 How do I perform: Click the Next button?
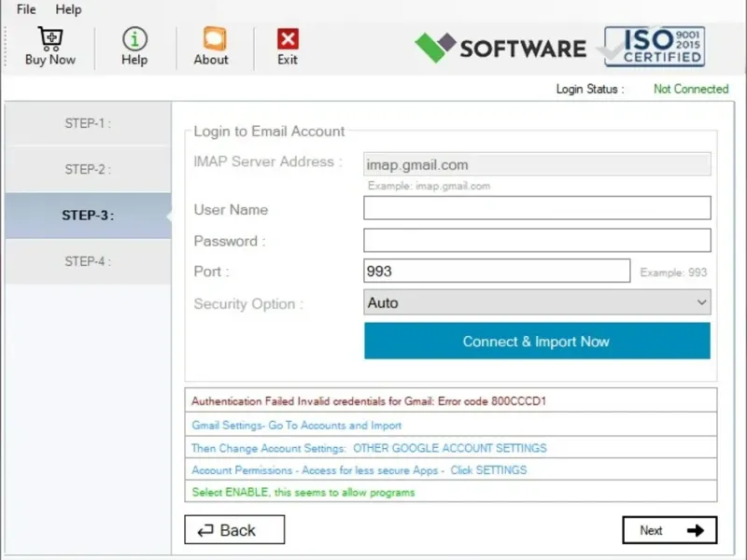669,530
